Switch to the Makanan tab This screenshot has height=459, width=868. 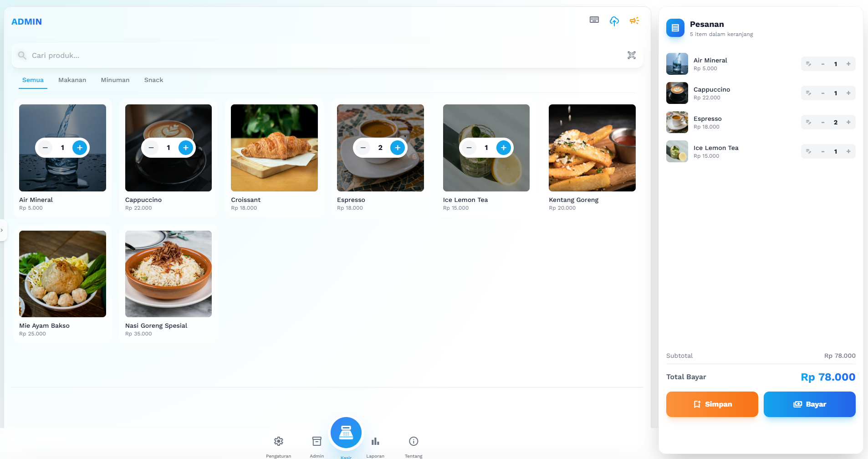(72, 80)
